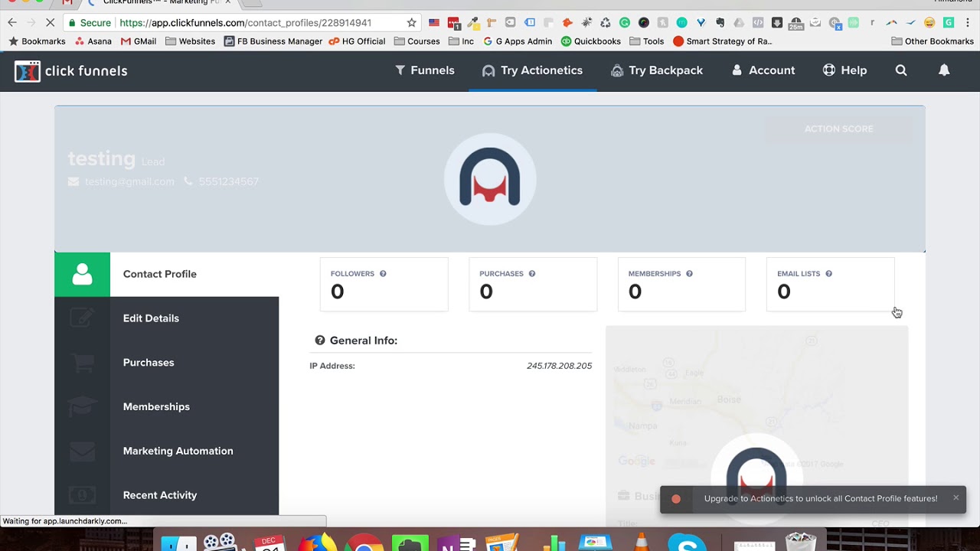This screenshot has height=551, width=980.
Task: Open the Funnels menu
Action: point(425,70)
